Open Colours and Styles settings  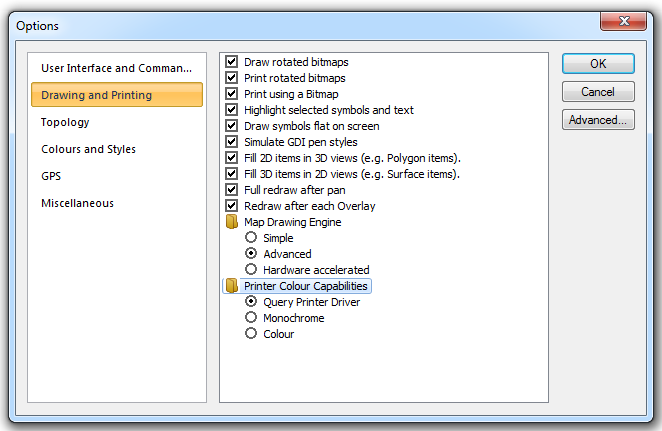pyautogui.click(x=88, y=149)
